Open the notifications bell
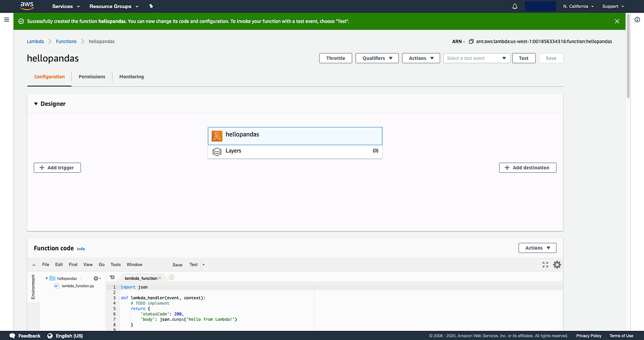Image resolution: width=644 pixels, height=340 pixels. click(x=514, y=6)
